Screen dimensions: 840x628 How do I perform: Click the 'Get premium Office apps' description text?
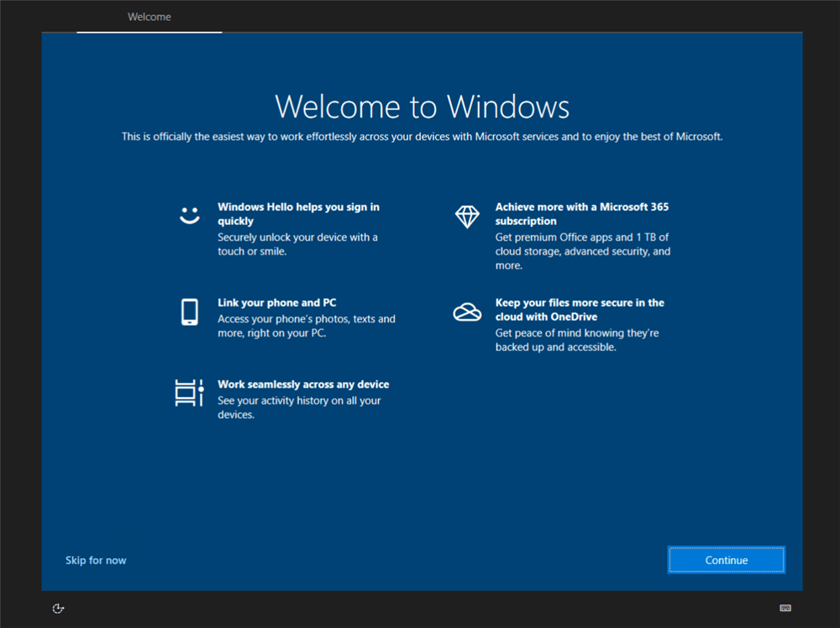click(582, 251)
